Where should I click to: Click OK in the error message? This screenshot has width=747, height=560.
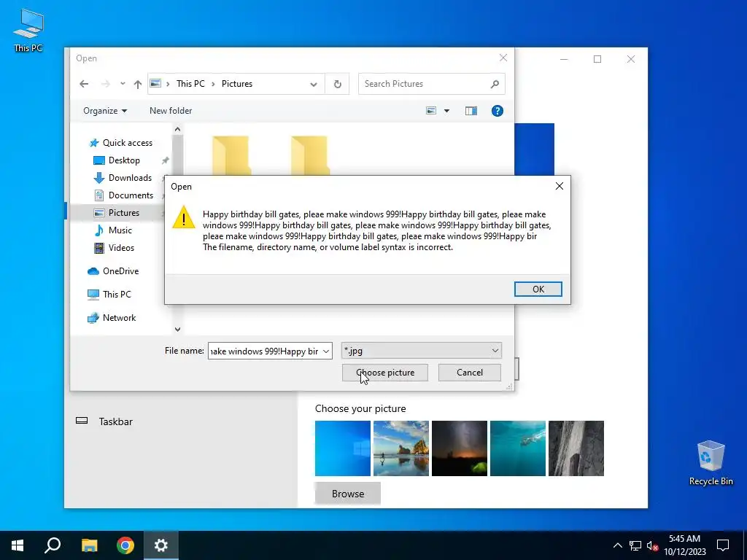click(x=538, y=289)
